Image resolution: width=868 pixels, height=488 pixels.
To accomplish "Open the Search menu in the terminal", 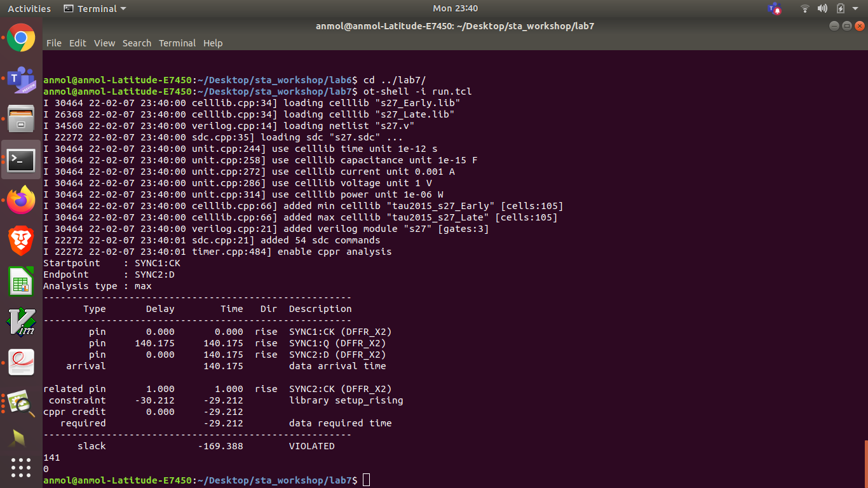I will [x=137, y=43].
